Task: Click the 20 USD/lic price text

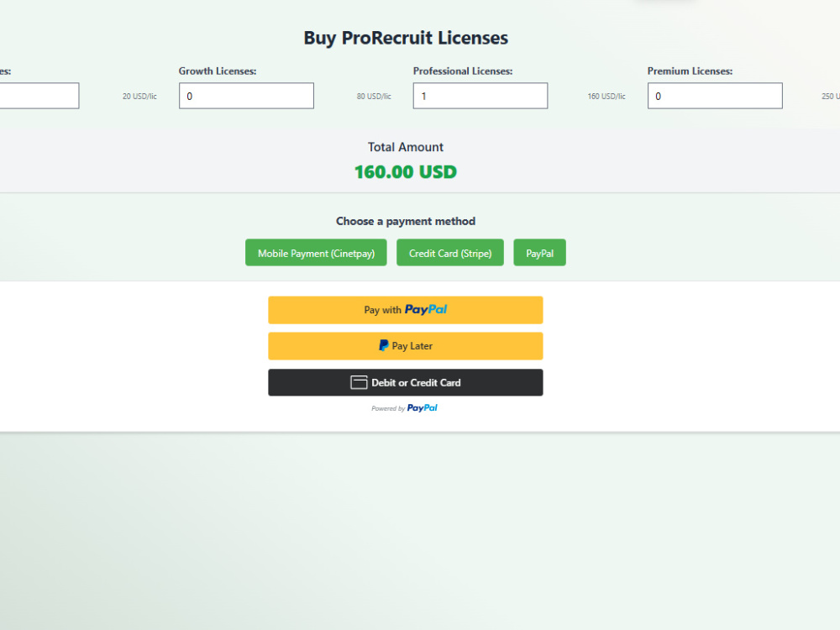Action: (139, 97)
